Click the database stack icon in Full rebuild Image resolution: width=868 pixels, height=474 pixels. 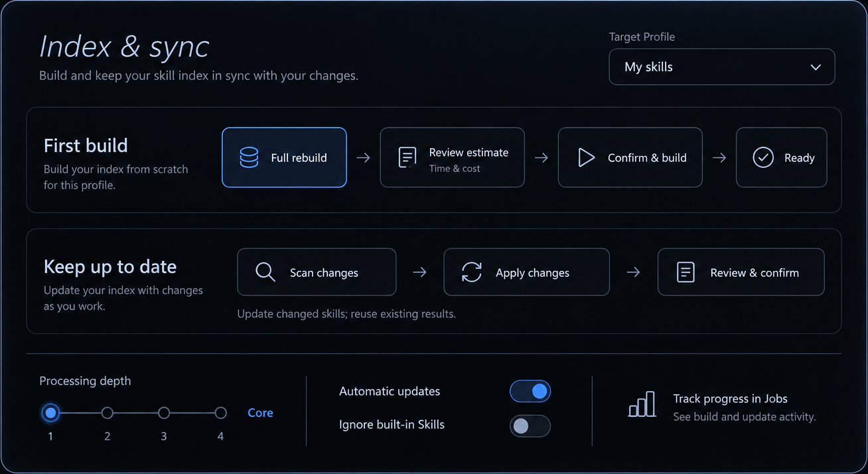249,157
